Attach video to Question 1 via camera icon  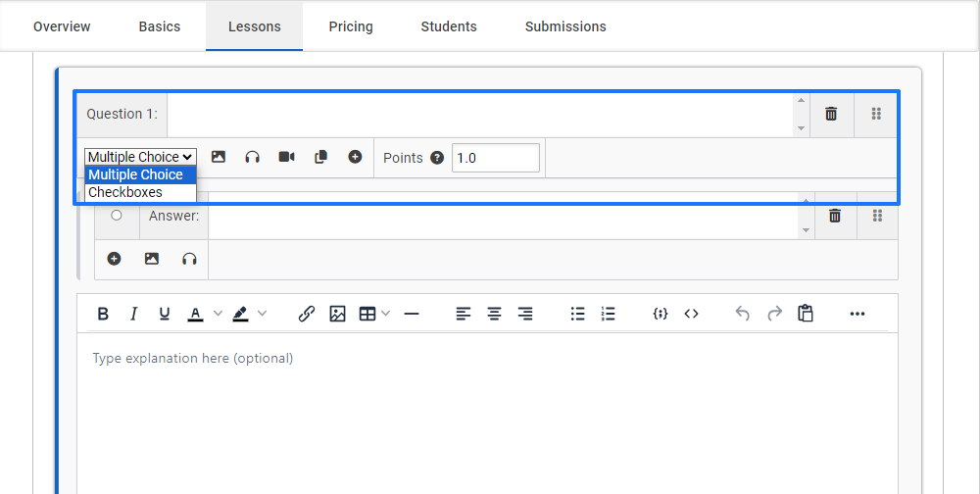(x=287, y=157)
